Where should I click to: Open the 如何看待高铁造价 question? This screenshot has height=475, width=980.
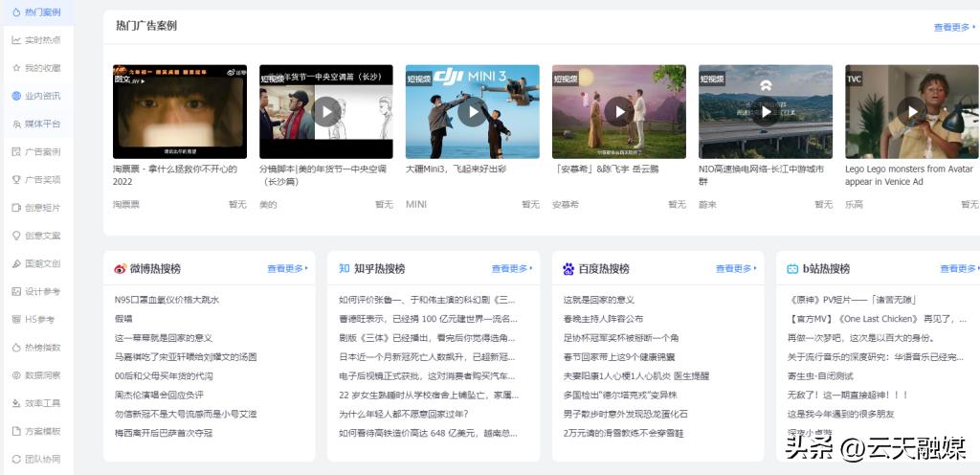tap(428, 433)
